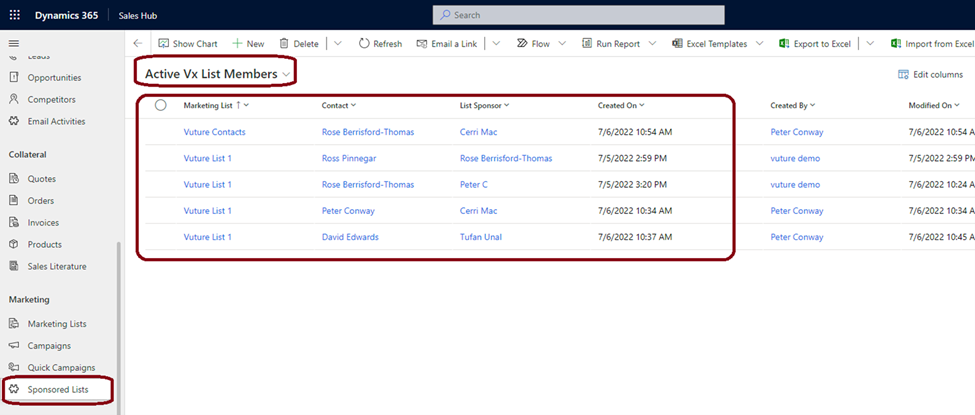Click the Campaigns megaphone icon
Viewport: 975px width, 415px height.
pyautogui.click(x=14, y=345)
